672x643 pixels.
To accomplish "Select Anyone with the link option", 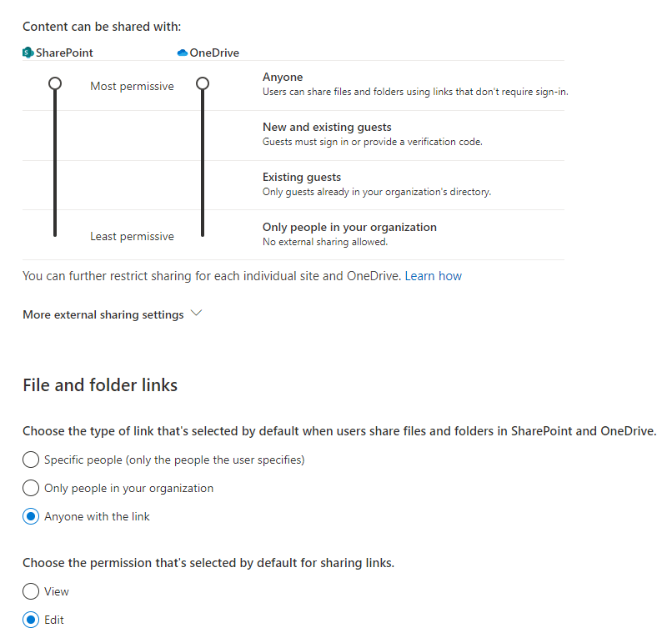I will tap(30, 516).
